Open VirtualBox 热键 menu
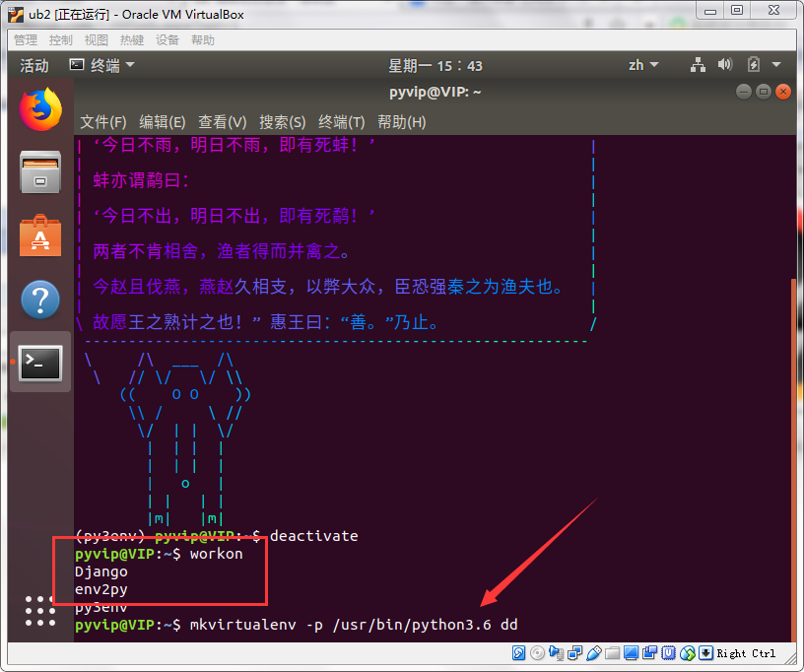The height and width of the screenshot is (672, 804). pos(132,40)
